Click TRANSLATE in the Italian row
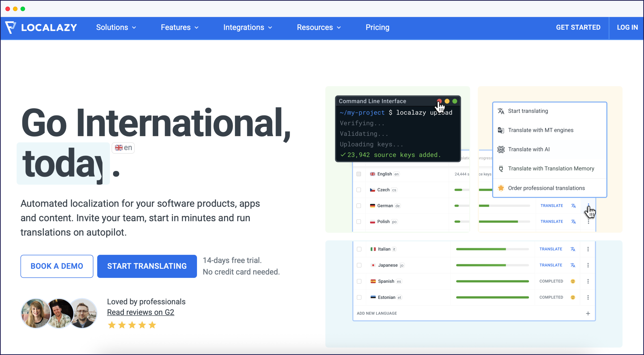This screenshot has height=355, width=644. (551, 249)
